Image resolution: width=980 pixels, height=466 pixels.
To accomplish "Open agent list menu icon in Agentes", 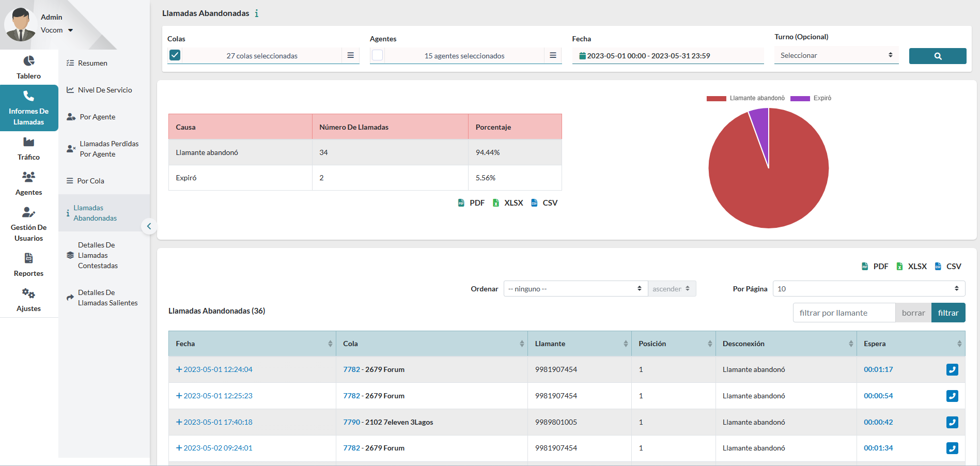I will click(x=553, y=56).
